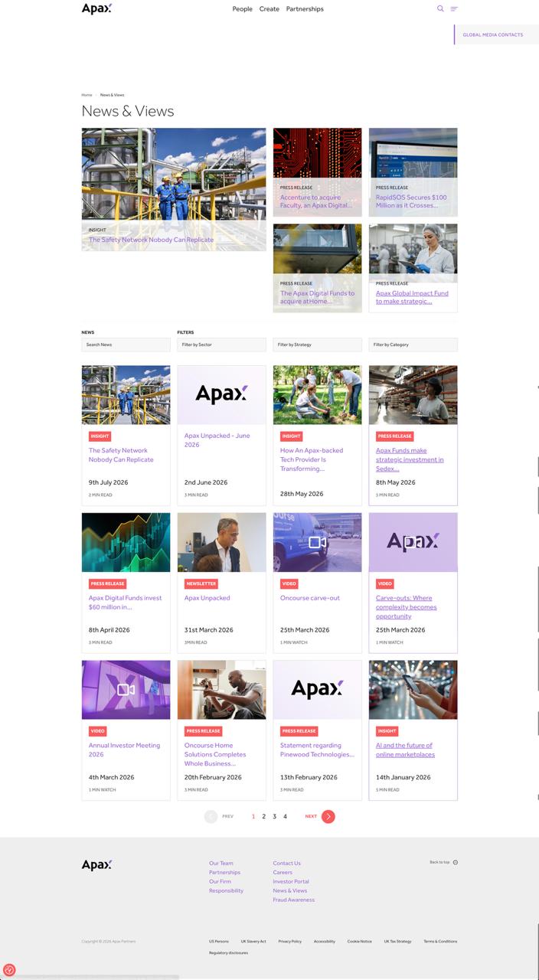Viewport: 539px width, 980px height.
Task: Open Careers footer link
Action: [283, 872]
